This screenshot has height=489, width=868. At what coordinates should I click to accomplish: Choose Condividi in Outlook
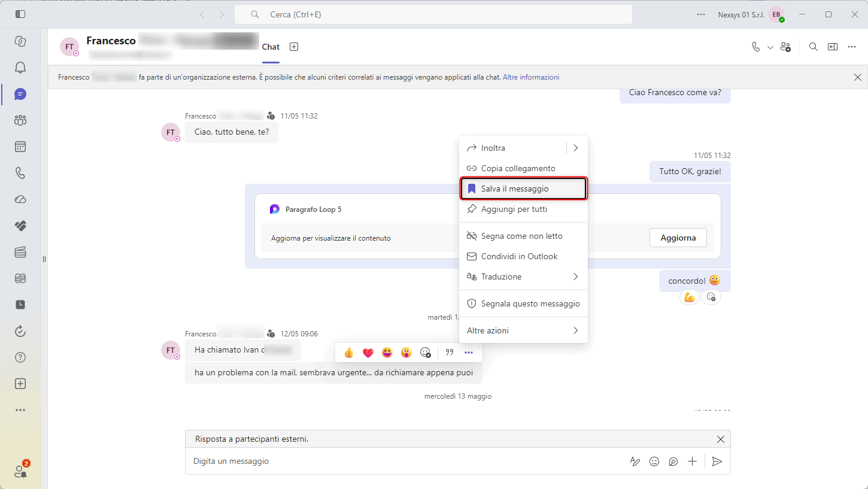(x=523, y=256)
